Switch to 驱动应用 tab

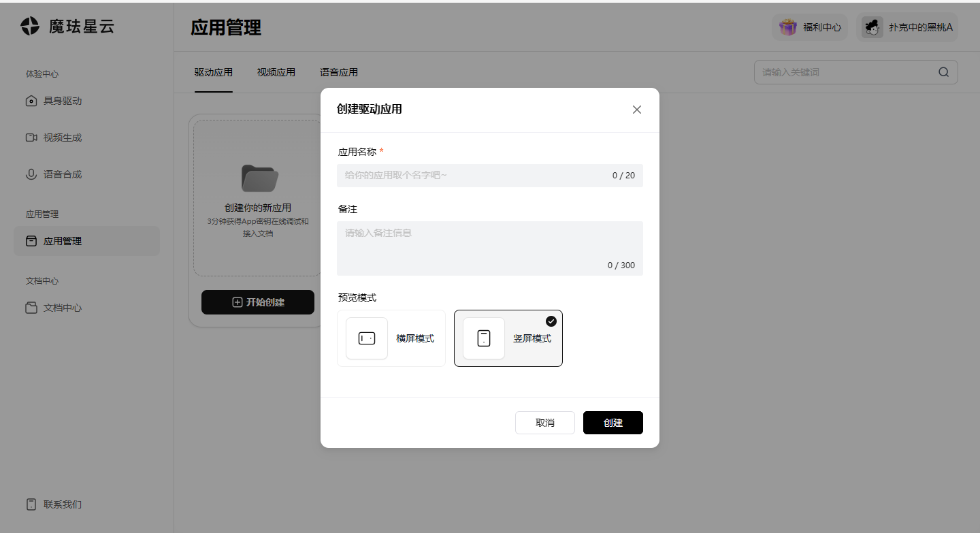click(x=214, y=72)
